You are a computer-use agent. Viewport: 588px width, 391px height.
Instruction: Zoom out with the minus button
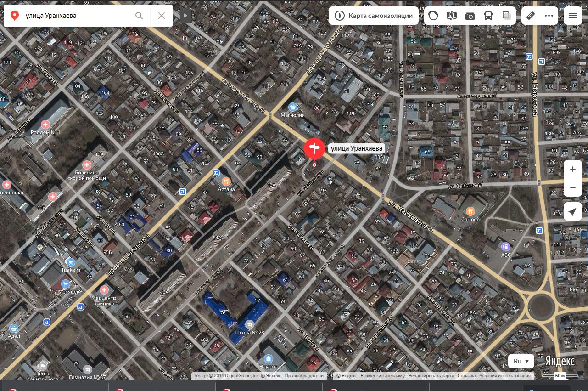[573, 187]
